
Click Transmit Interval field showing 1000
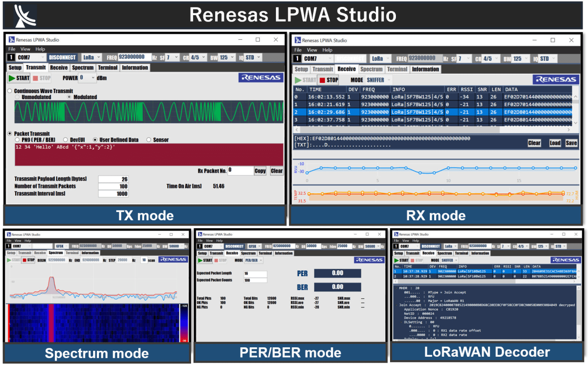coord(114,194)
